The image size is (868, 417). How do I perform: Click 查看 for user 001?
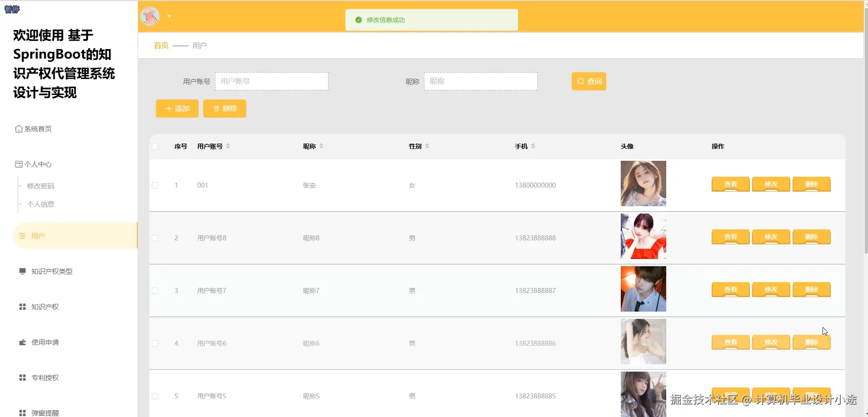click(x=731, y=184)
